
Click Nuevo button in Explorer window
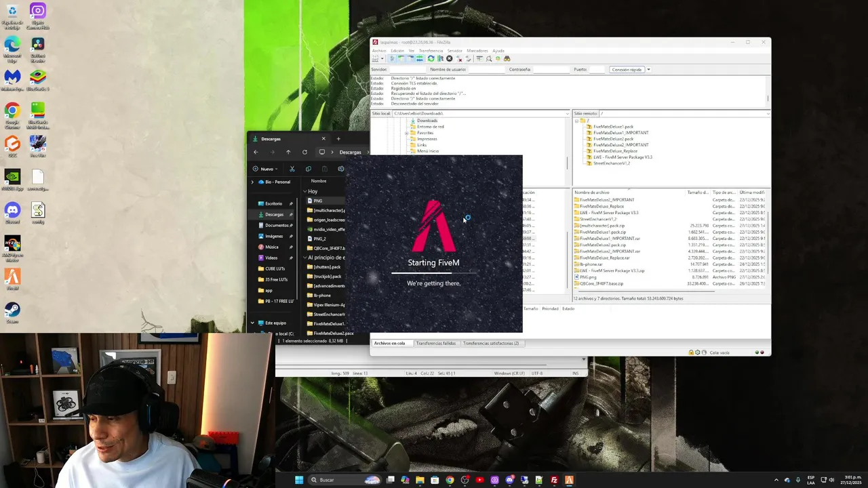264,169
